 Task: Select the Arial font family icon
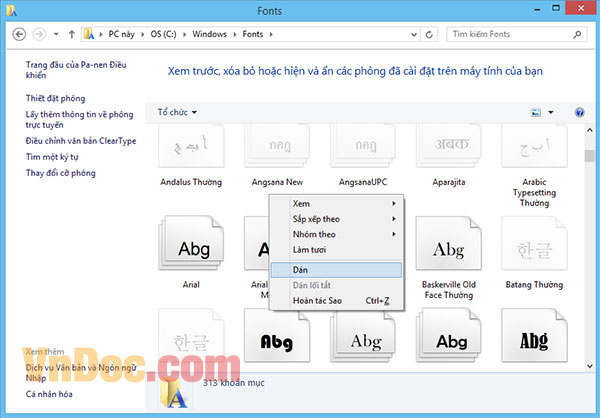(x=191, y=243)
